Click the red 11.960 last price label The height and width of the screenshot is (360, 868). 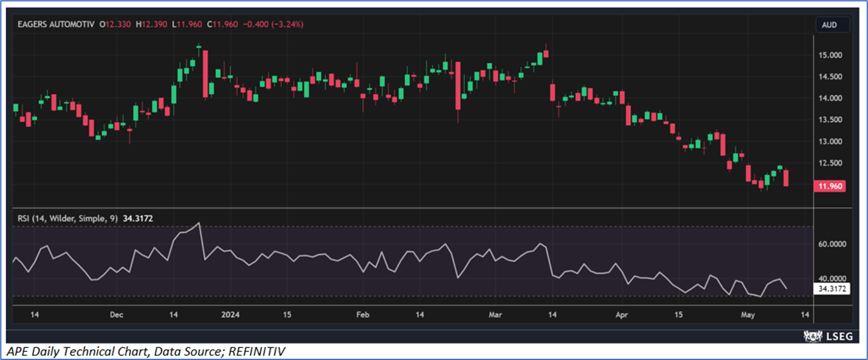pos(831,186)
